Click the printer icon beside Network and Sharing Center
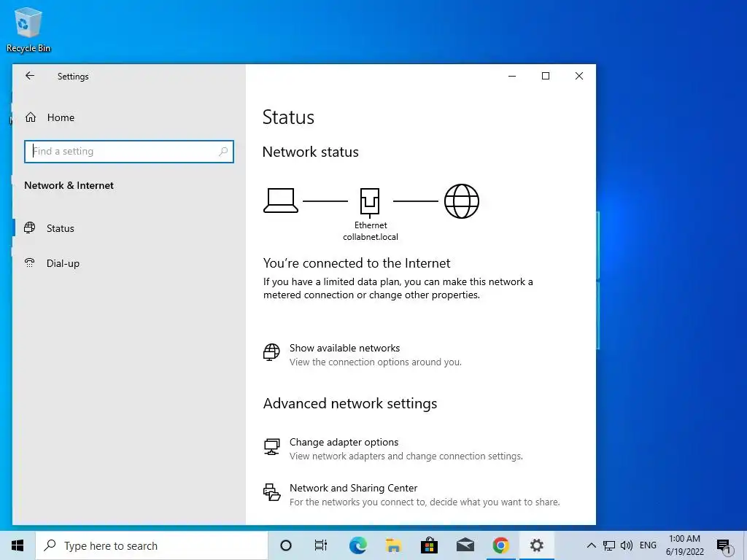The width and height of the screenshot is (747, 560). 271,492
